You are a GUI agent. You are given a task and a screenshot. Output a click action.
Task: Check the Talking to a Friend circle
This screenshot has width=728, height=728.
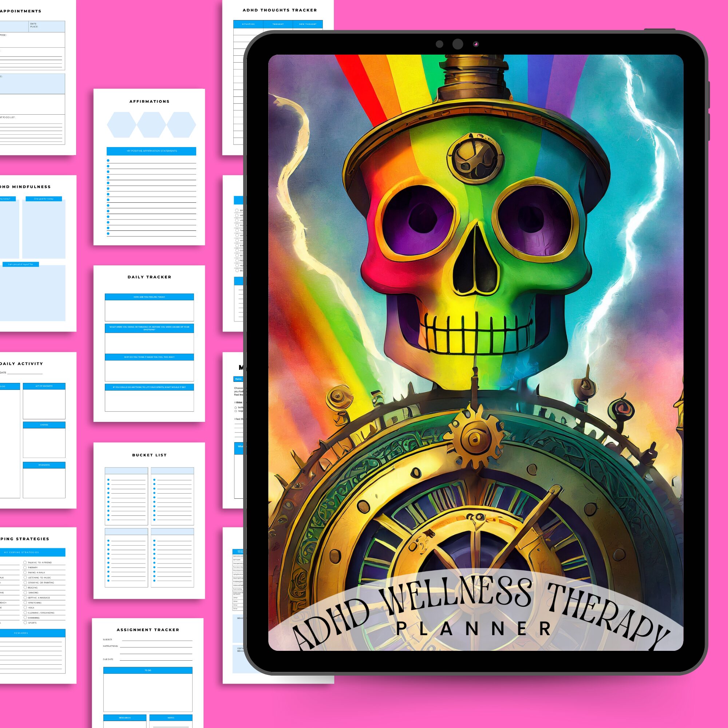[25, 562]
